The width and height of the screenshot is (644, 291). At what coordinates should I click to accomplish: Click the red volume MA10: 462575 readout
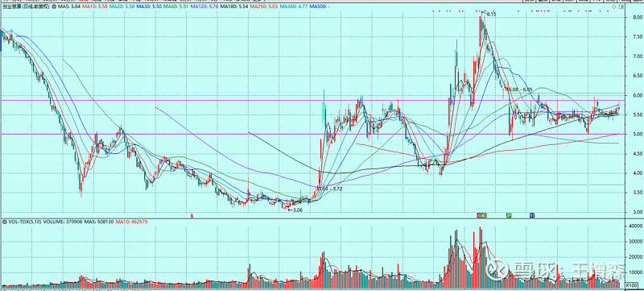(x=131, y=222)
